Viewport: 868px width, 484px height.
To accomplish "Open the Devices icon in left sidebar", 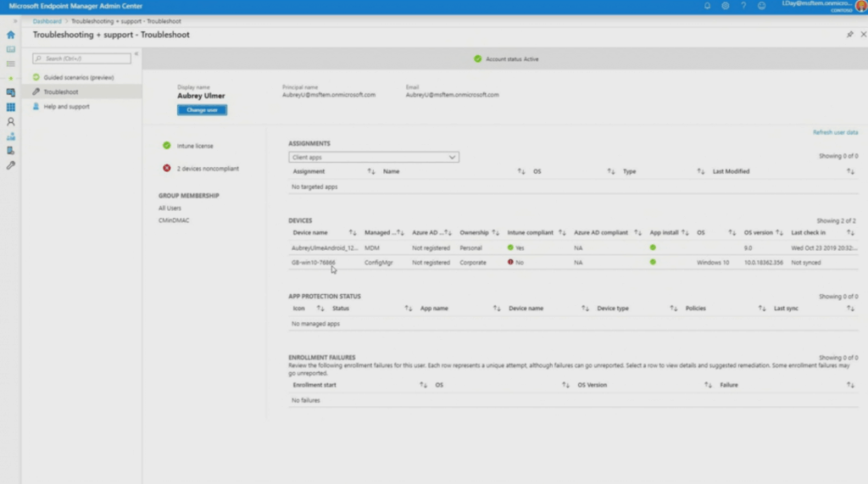I will point(10,92).
